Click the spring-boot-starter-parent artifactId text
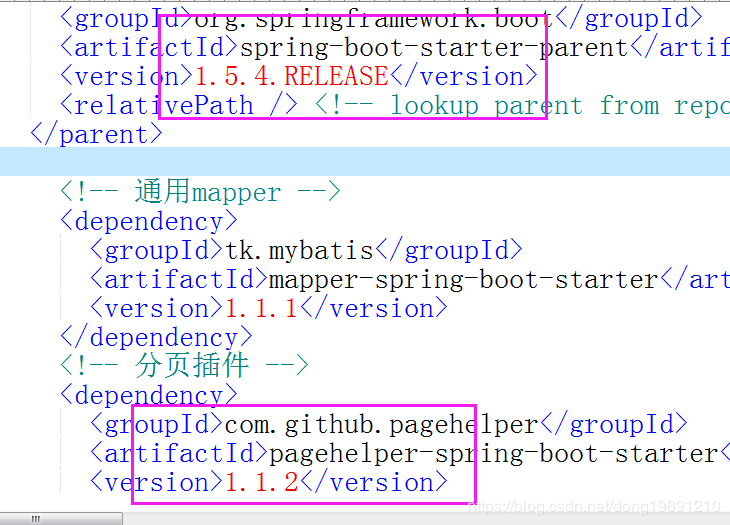The image size is (730, 525). pyautogui.click(x=434, y=48)
